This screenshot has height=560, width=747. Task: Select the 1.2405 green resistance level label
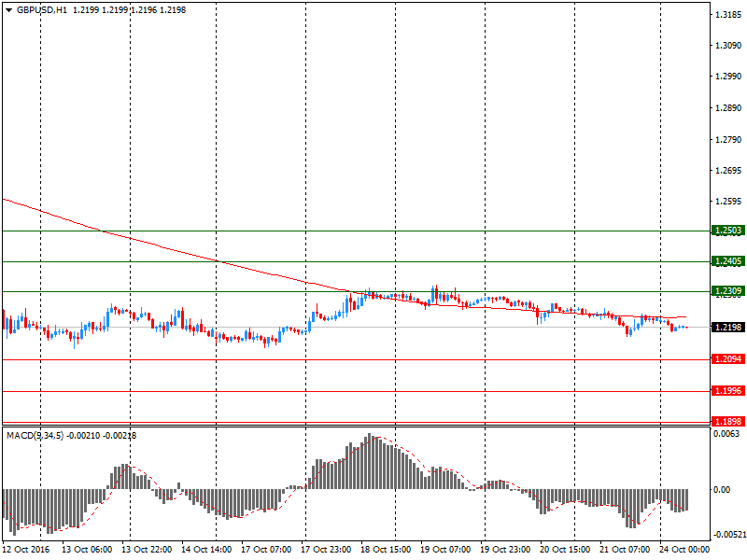pyautogui.click(x=728, y=261)
